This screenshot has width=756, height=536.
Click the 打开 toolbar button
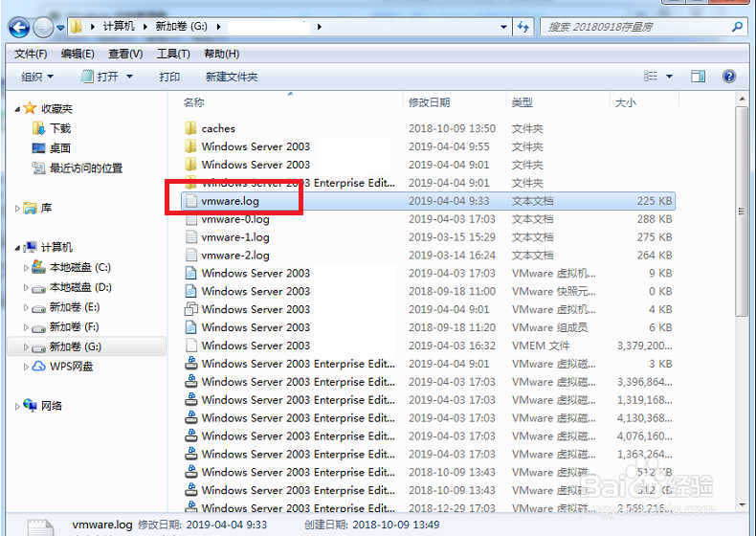pos(100,77)
